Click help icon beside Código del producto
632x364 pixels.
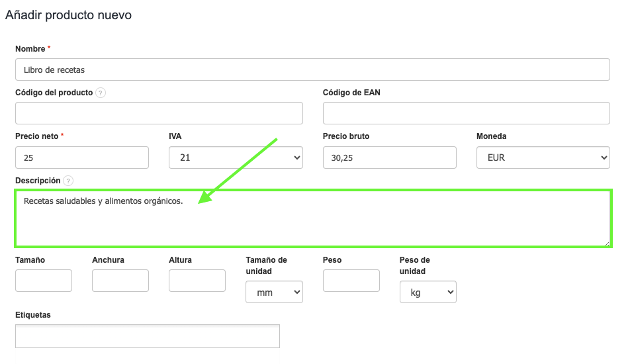101,93
